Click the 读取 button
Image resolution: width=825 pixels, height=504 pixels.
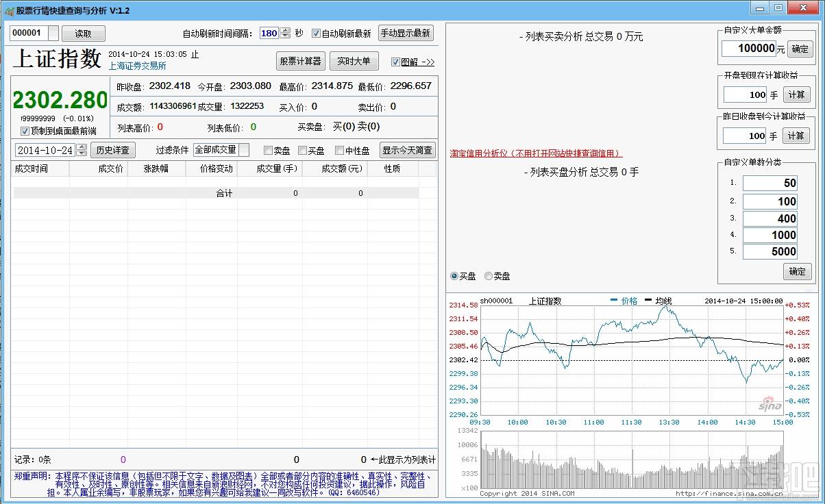[83, 34]
